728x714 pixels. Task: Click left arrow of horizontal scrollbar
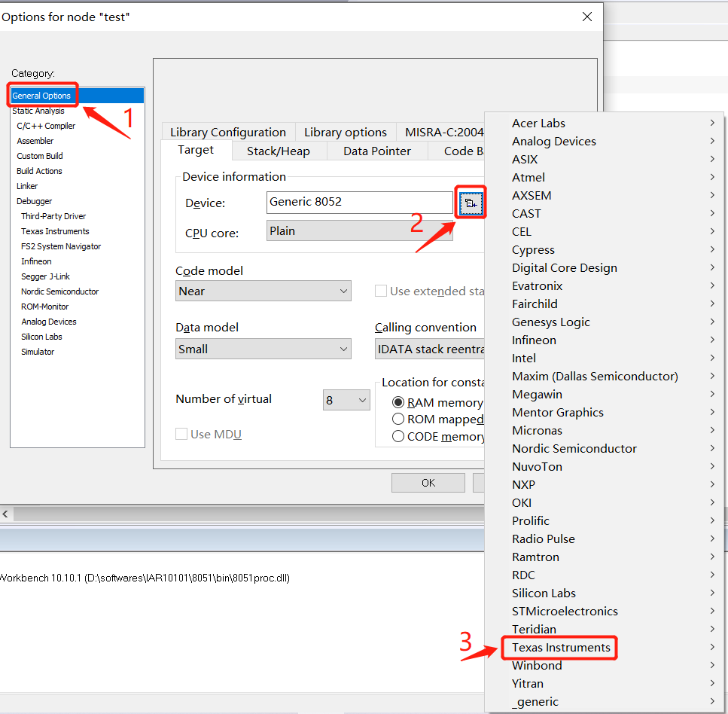[5, 514]
